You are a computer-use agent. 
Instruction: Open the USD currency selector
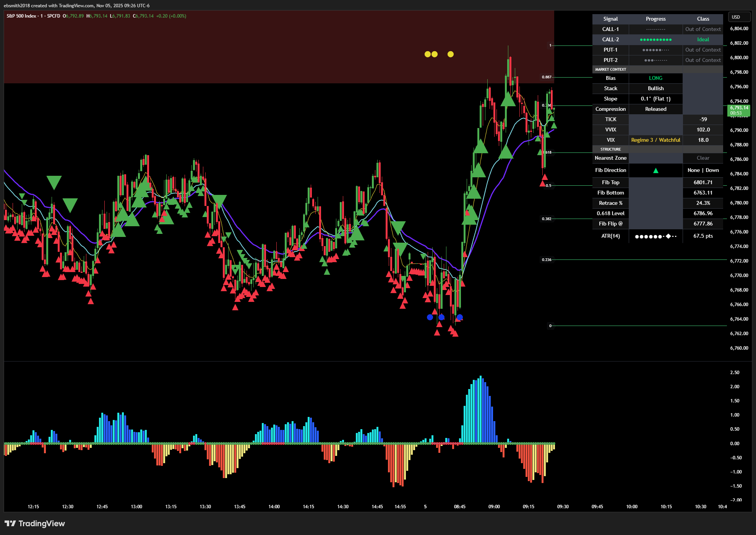[x=736, y=17]
